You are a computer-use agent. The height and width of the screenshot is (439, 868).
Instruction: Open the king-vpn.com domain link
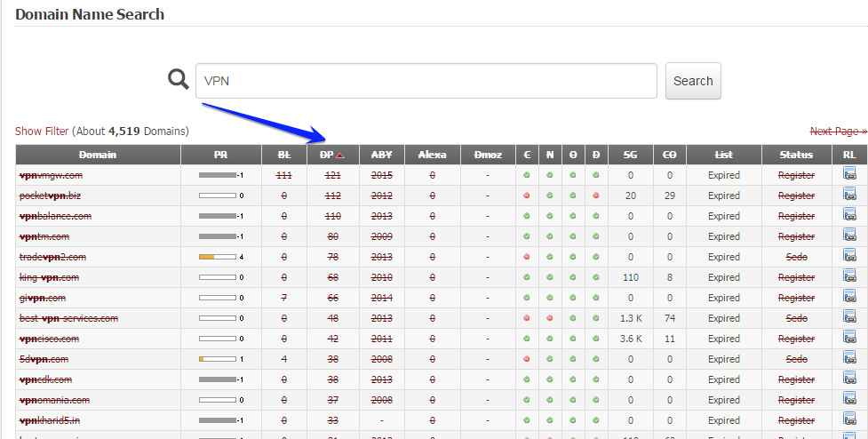tap(49, 278)
